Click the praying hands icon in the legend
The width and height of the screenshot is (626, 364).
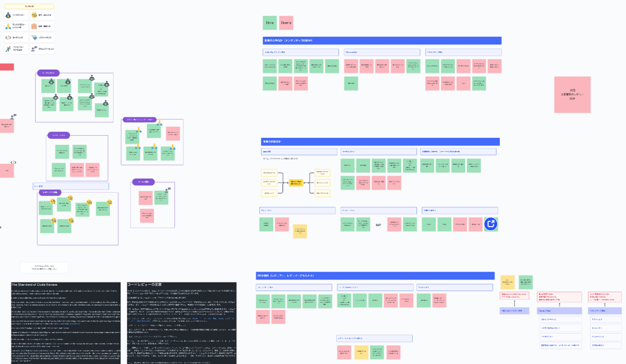[x=8, y=26]
